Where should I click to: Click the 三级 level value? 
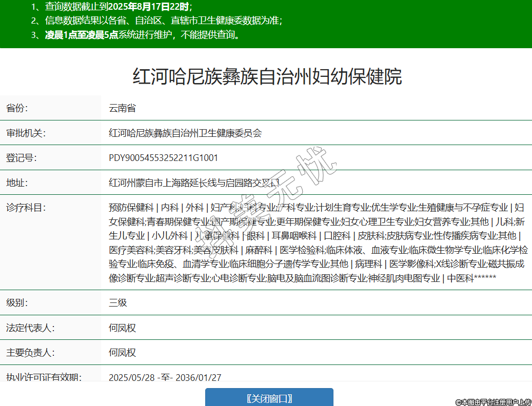point(117,302)
